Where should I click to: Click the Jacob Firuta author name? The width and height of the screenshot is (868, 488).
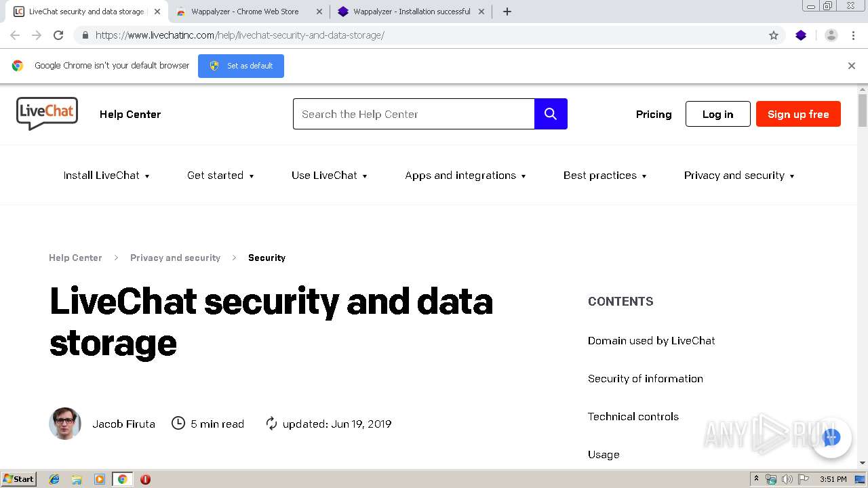123,424
